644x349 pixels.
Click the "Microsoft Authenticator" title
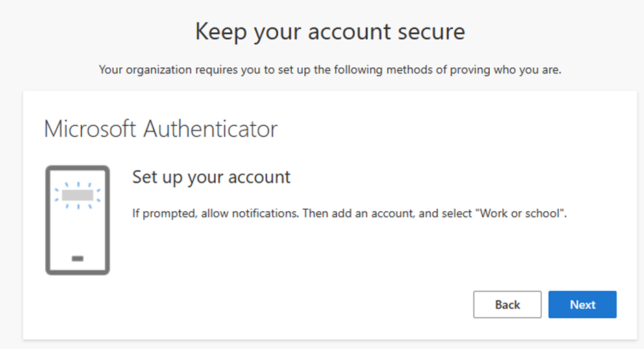160,129
